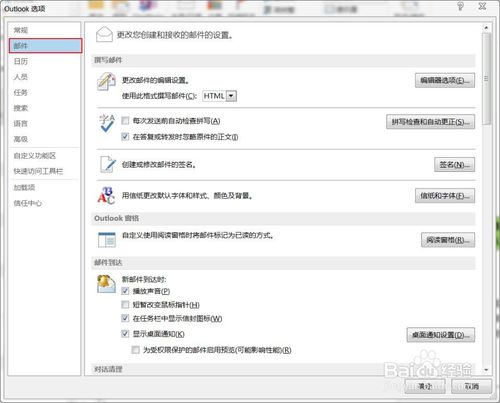Open the HTML message format dropdown
Image resolution: width=500 pixels, height=403 pixels.
click(x=232, y=96)
